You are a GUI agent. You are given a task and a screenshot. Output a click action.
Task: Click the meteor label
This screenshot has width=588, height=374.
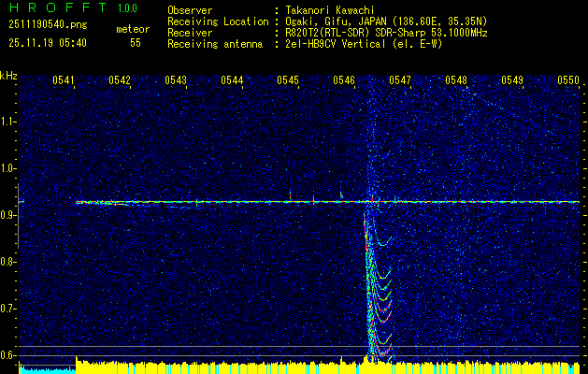click(x=133, y=29)
